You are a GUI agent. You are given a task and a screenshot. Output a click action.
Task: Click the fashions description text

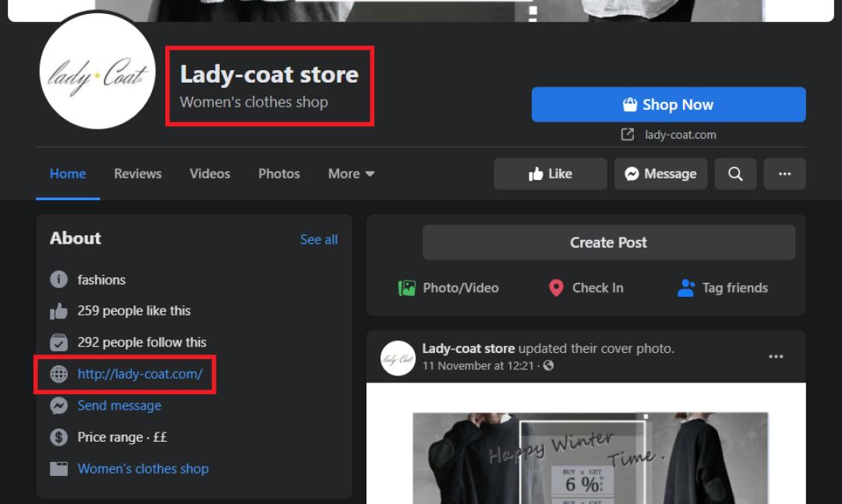pos(101,280)
